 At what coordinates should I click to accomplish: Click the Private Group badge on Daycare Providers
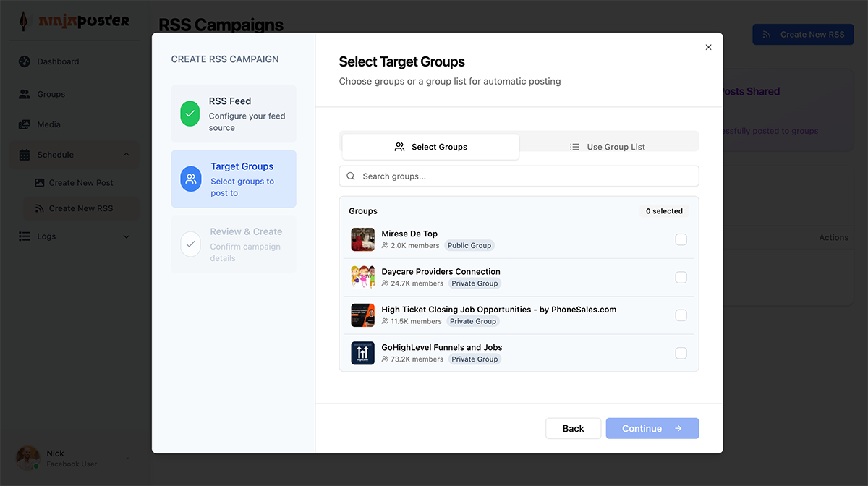pos(475,283)
